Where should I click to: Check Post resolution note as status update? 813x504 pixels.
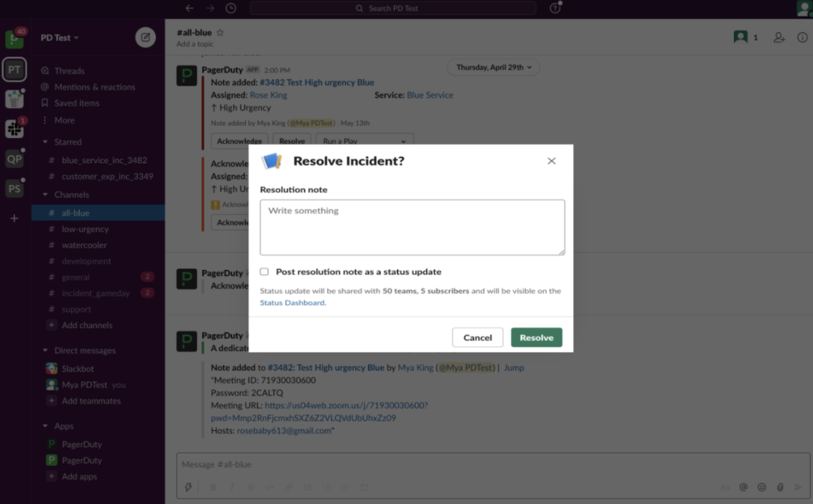(x=264, y=272)
